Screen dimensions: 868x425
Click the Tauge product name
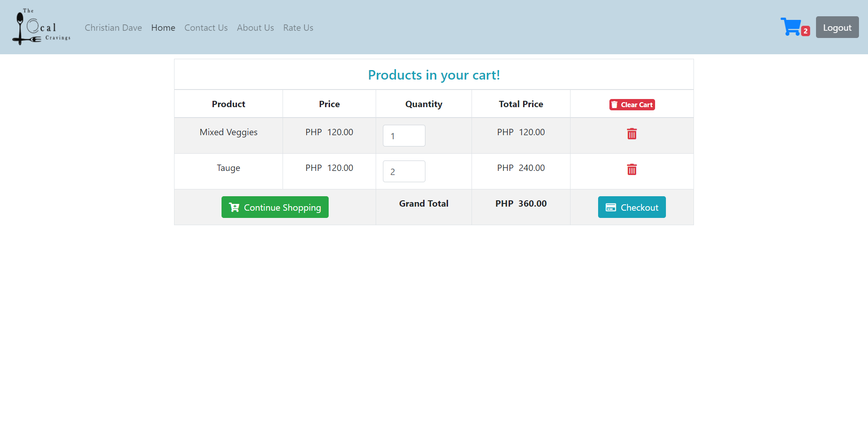pyautogui.click(x=228, y=168)
